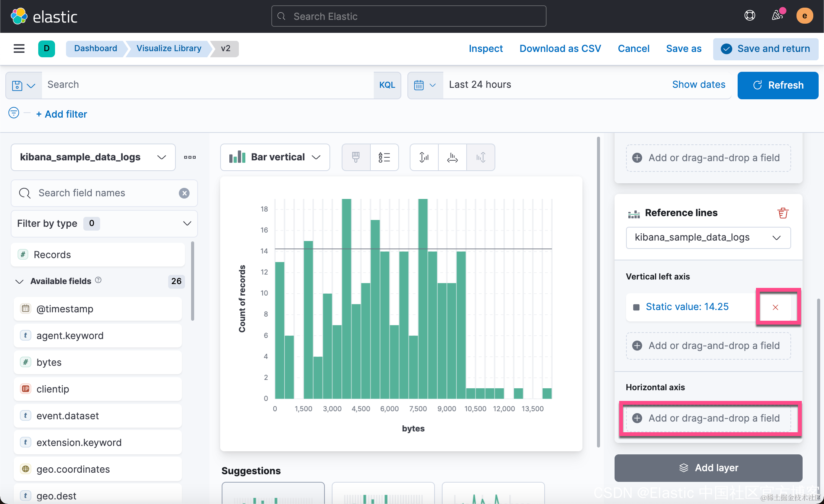The height and width of the screenshot is (504, 824).
Task: Clear the field names search with X icon
Action: (184, 193)
